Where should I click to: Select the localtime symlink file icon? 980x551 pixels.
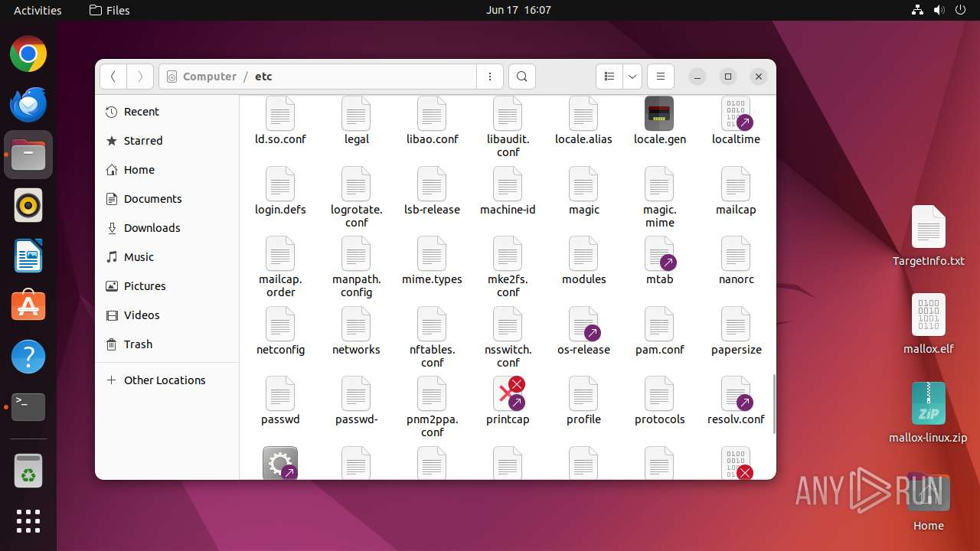click(736, 113)
